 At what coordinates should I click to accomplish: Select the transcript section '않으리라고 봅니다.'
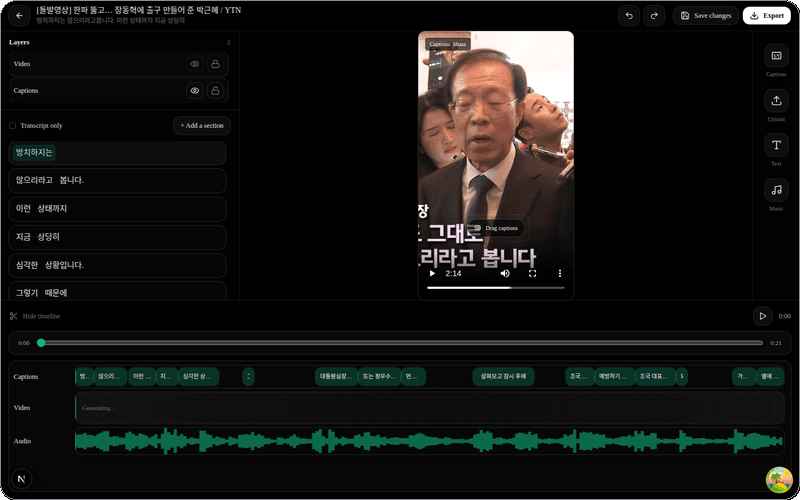(x=117, y=181)
